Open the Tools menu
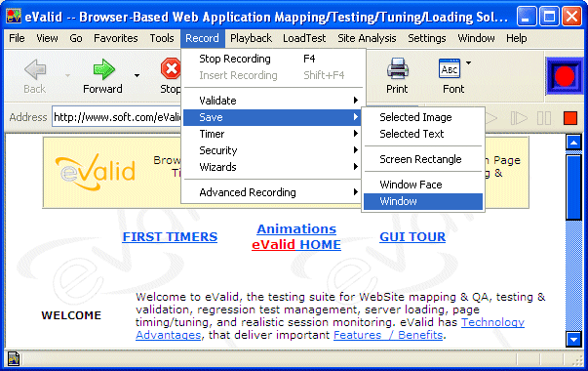Screen dimensions: 588x371 click(162, 38)
